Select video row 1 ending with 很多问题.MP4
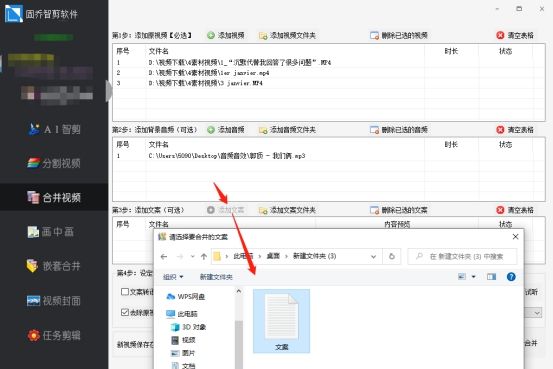This screenshot has width=553, height=369. click(x=328, y=62)
